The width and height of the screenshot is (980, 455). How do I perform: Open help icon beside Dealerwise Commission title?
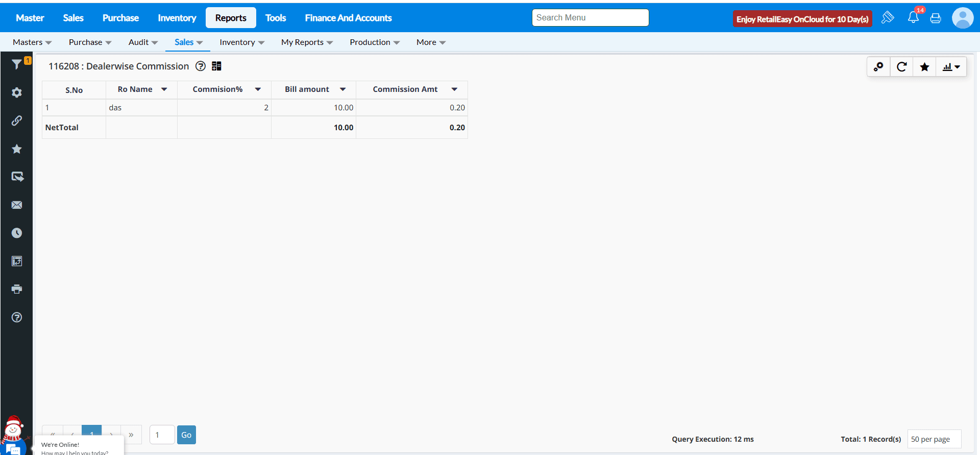201,66
